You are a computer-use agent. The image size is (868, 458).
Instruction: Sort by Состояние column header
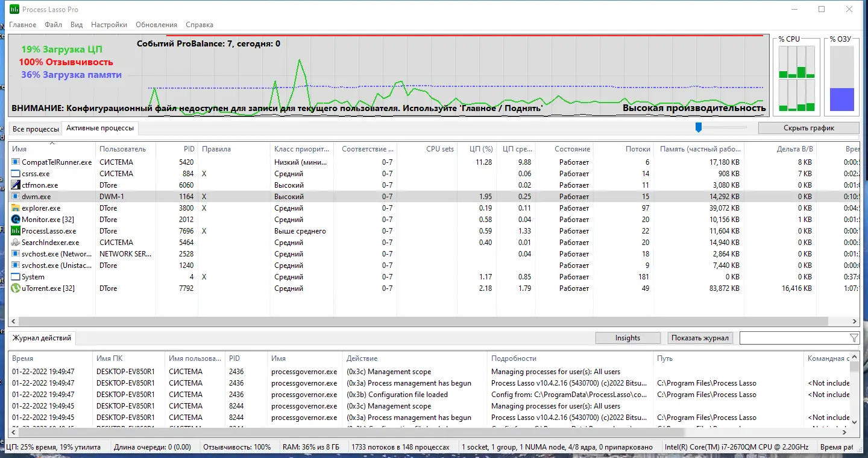point(564,148)
